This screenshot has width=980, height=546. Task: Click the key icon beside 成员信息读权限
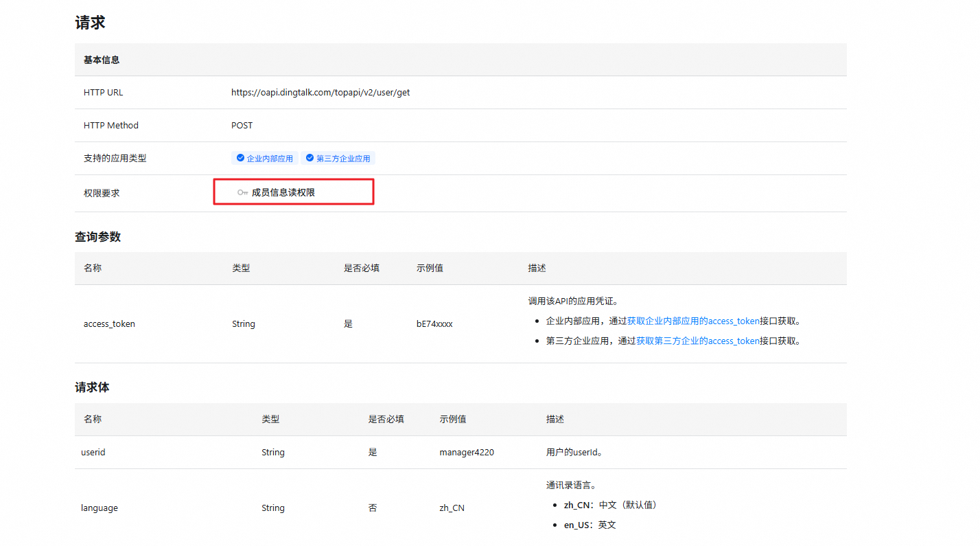tap(243, 193)
